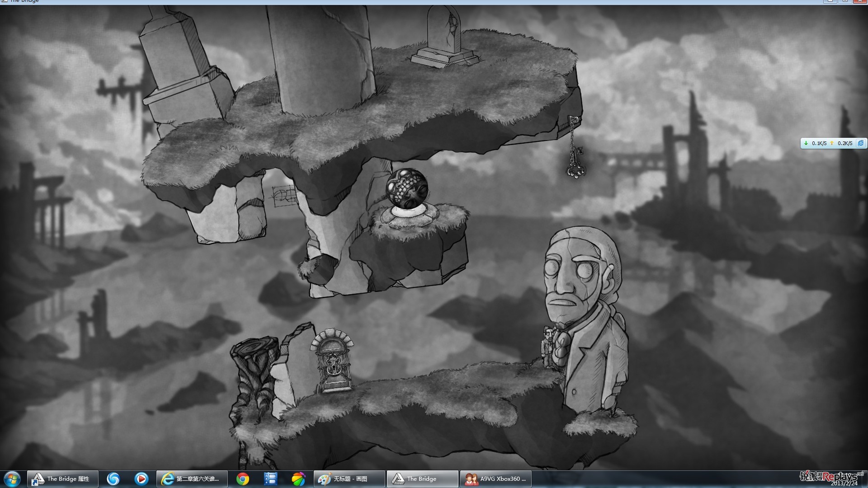This screenshot has height=488, width=868.
Task: Open the Windows Start menu orb
Action: [12, 479]
